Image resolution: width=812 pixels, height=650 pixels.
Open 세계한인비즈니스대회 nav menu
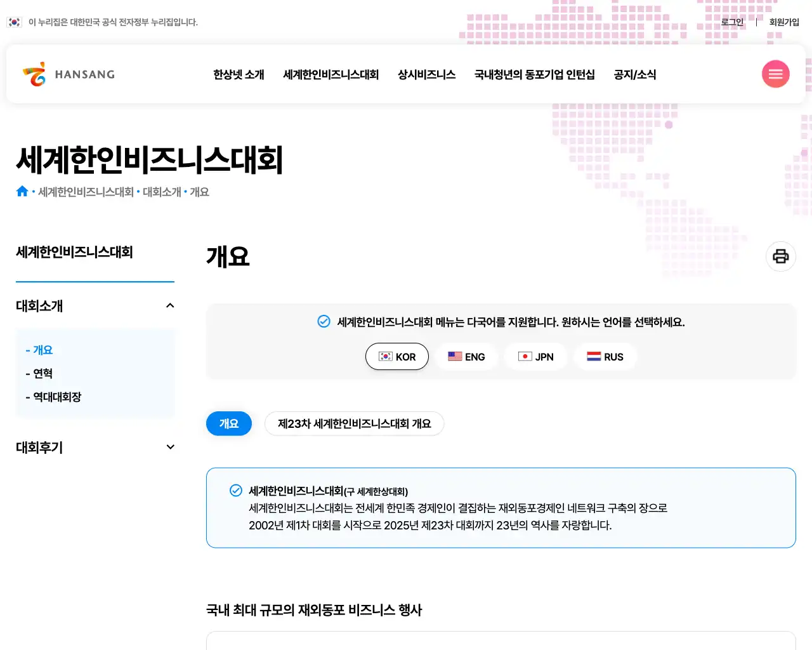click(x=331, y=74)
